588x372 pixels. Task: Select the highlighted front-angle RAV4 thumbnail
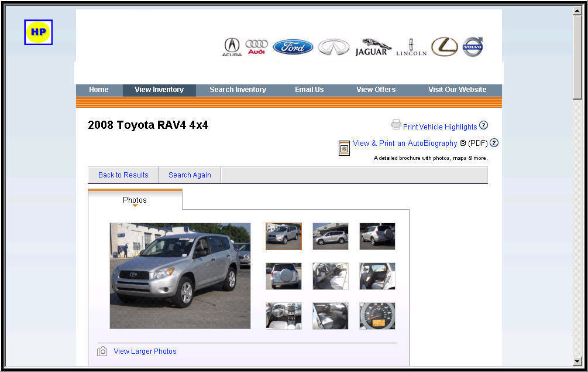(284, 236)
